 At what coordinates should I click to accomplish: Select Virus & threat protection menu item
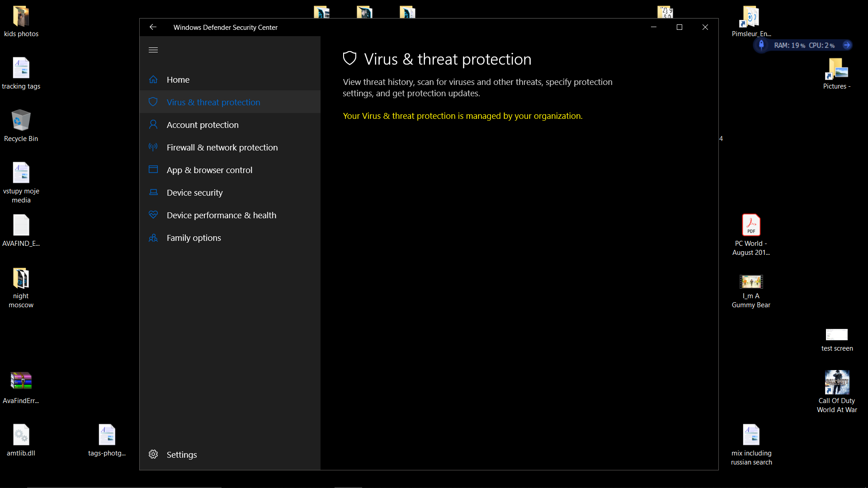(230, 102)
